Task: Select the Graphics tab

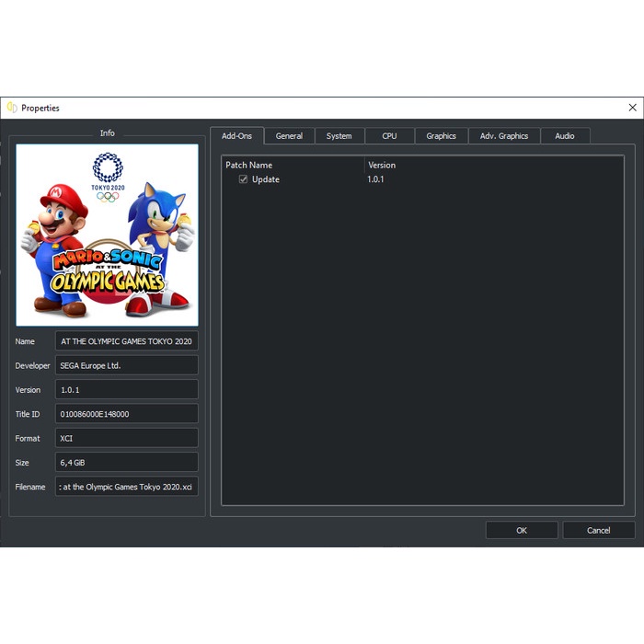Action: click(x=441, y=136)
